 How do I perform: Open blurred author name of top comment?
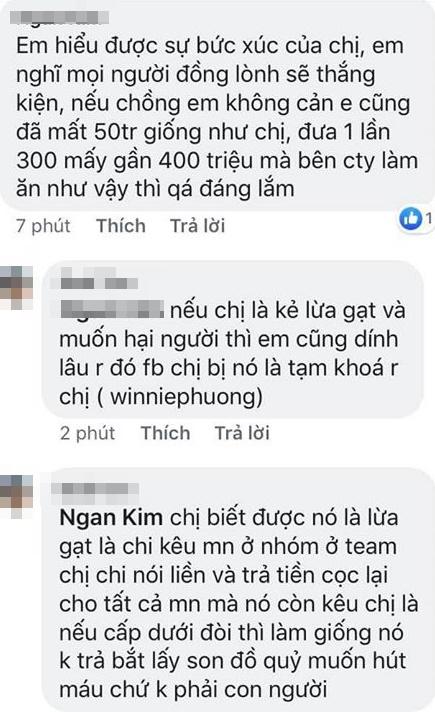(x=59, y=17)
